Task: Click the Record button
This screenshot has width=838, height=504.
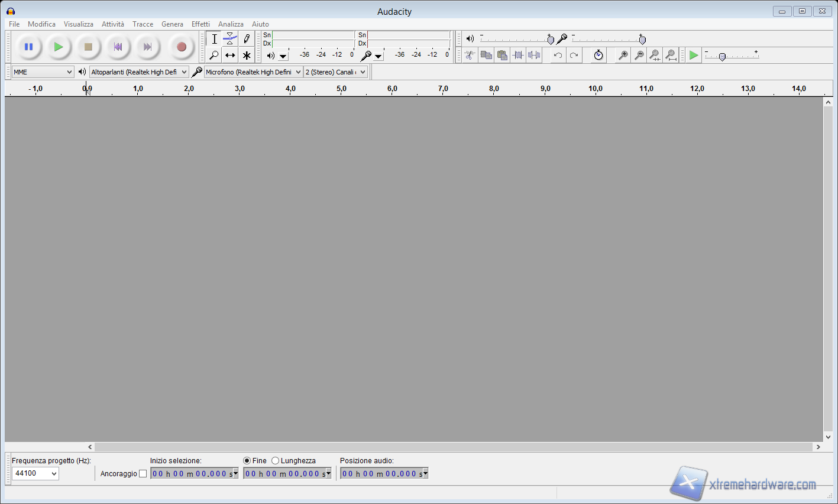Action: click(182, 47)
